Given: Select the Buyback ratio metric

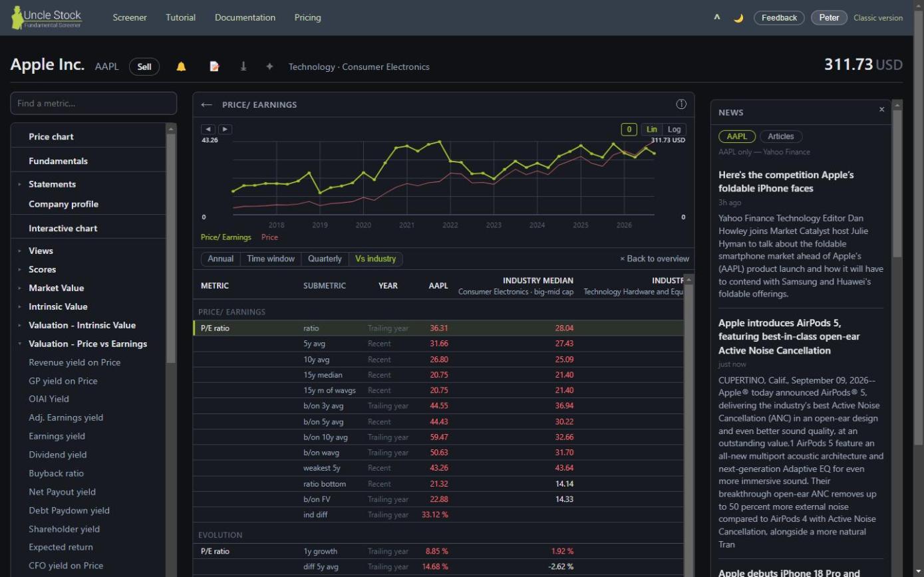Looking at the screenshot, I should pos(56,473).
